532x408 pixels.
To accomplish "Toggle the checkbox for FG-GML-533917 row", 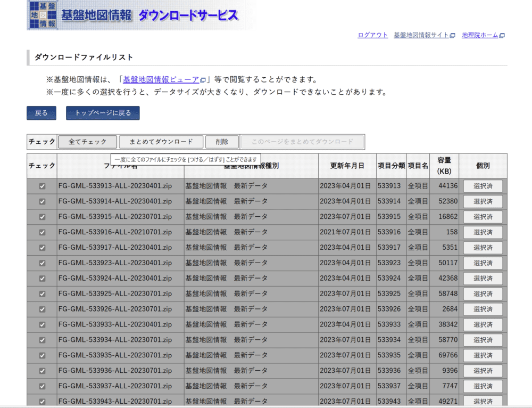I will (42, 248).
